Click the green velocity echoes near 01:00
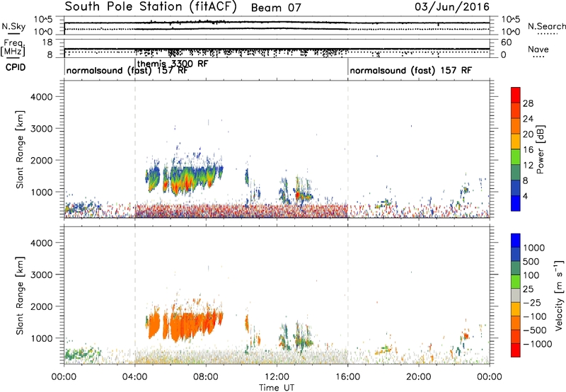566x392 pixels. click(82, 354)
